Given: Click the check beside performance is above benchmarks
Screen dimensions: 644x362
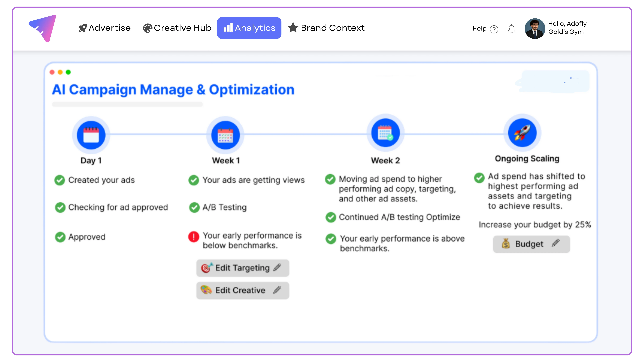Looking at the screenshot, I should [331, 239].
